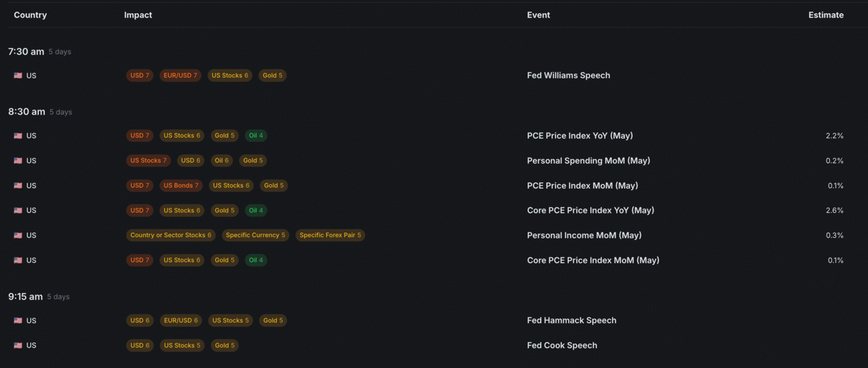Select the Oil 6 impact tag
Image resolution: width=868 pixels, height=368 pixels.
pyautogui.click(x=222, y=160)
